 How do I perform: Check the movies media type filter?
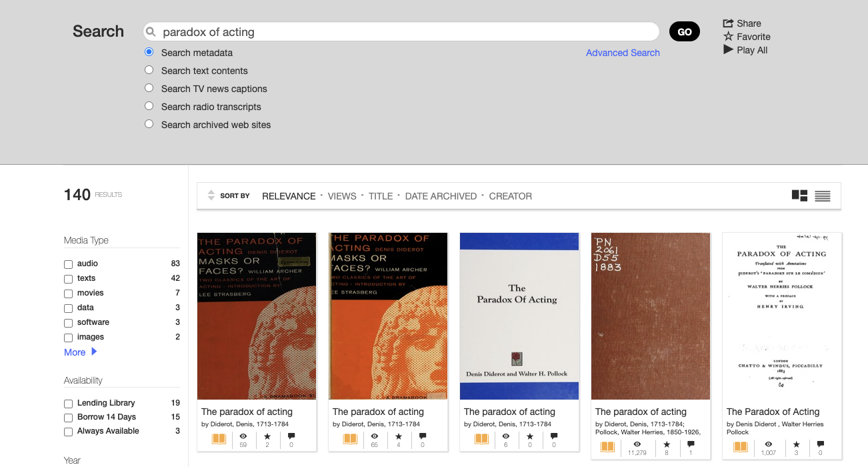(x=68, y=294)
